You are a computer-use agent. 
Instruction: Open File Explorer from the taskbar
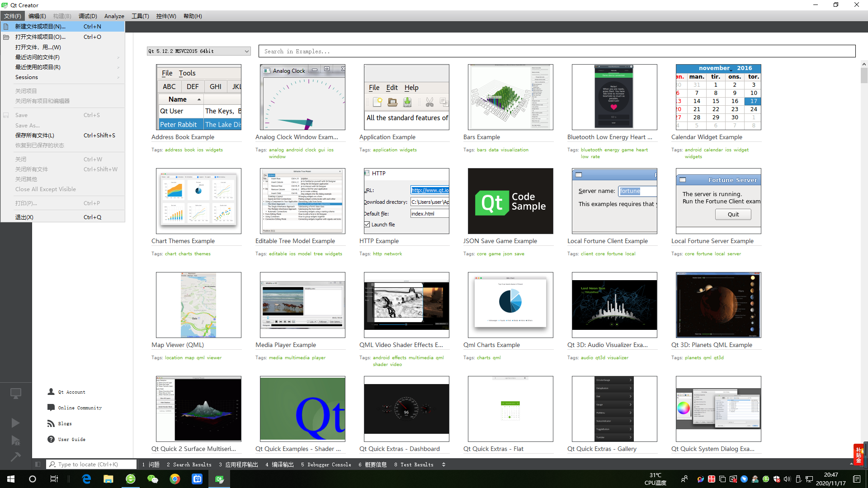coord(108,479)
